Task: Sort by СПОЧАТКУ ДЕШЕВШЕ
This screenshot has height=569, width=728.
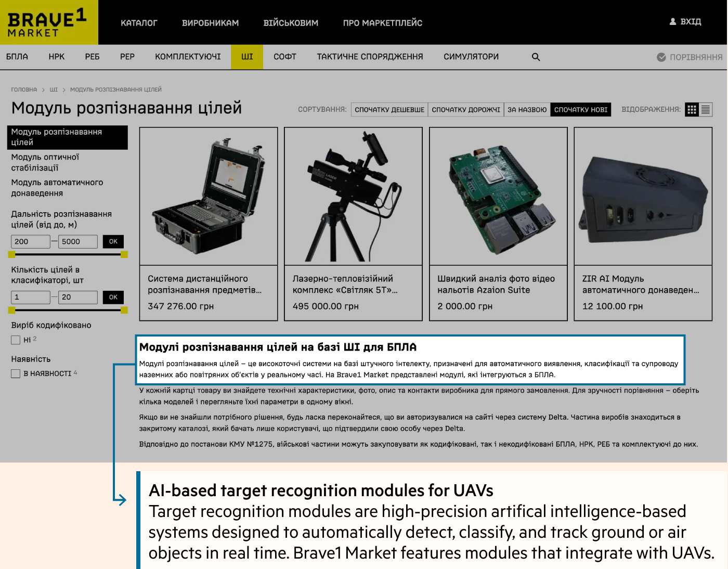Action: [389, 110]
